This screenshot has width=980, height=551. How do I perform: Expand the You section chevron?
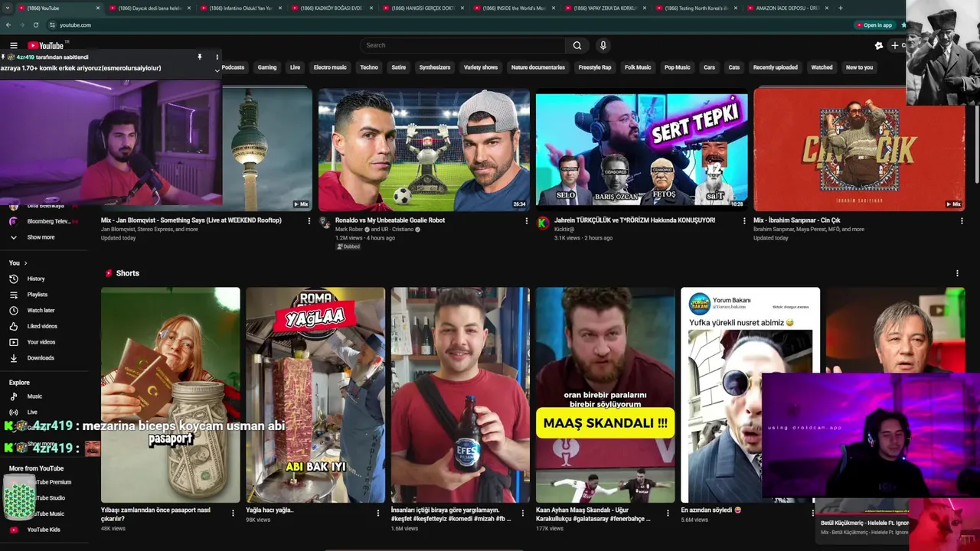(24, 263)
